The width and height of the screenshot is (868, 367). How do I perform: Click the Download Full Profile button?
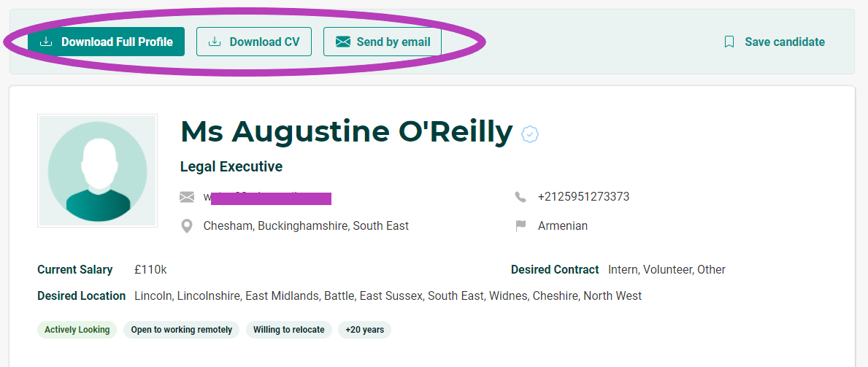point(106,42)
